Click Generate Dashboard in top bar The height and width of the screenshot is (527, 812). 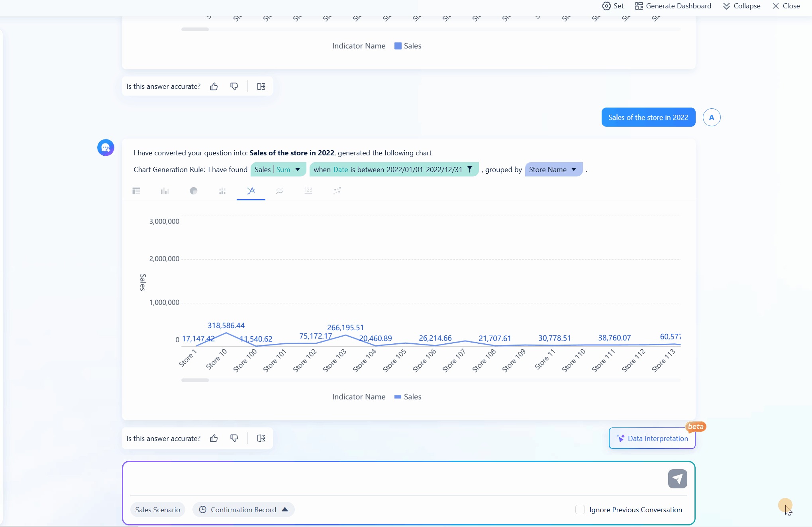pos(673,6)
